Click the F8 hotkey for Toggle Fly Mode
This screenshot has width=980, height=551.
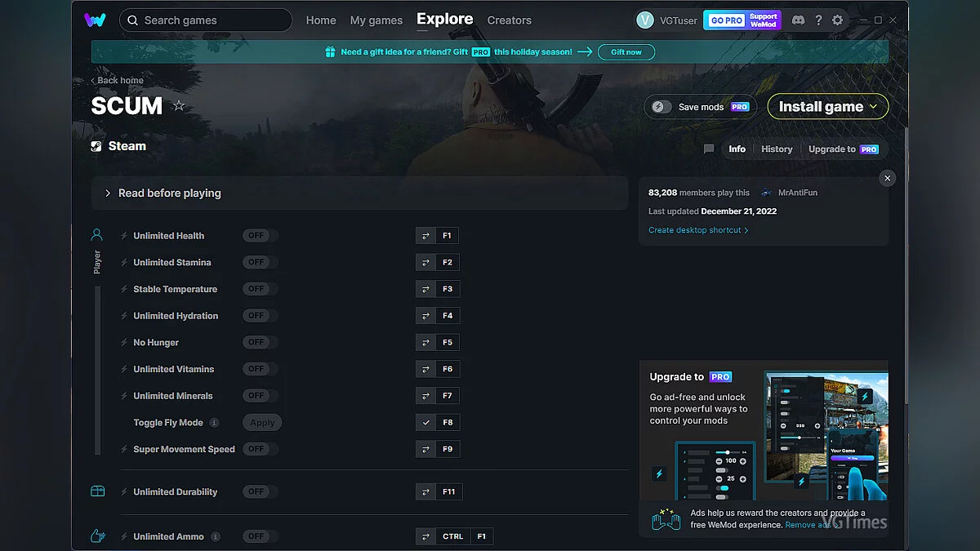(x=448, y=423)
